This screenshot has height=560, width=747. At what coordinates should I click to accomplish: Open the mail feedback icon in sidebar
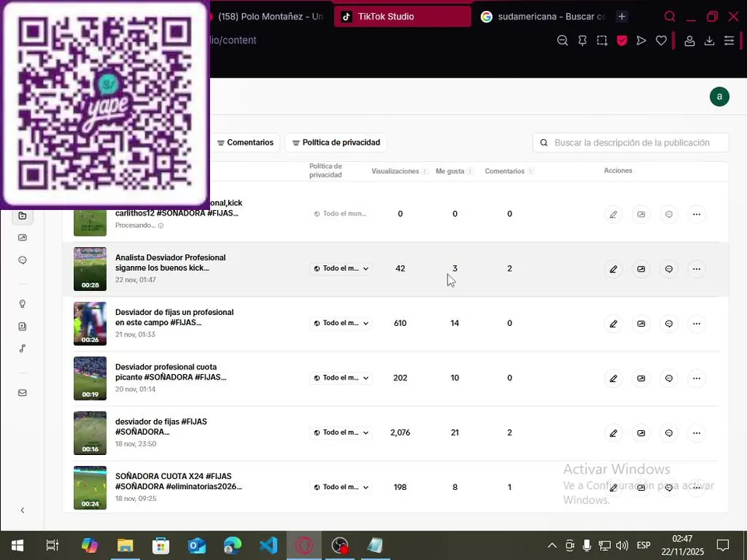point(23,393)
